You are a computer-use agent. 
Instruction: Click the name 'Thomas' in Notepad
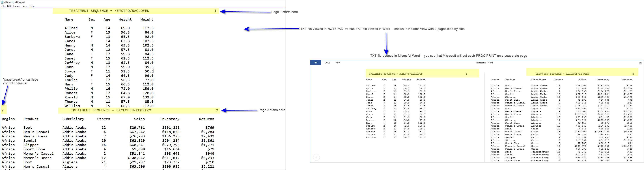pos(71,102)
